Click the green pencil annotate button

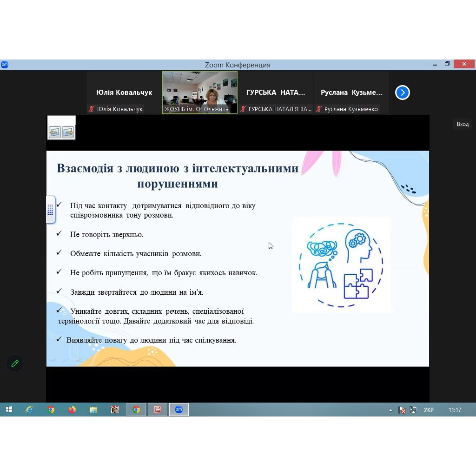(15, 364)
